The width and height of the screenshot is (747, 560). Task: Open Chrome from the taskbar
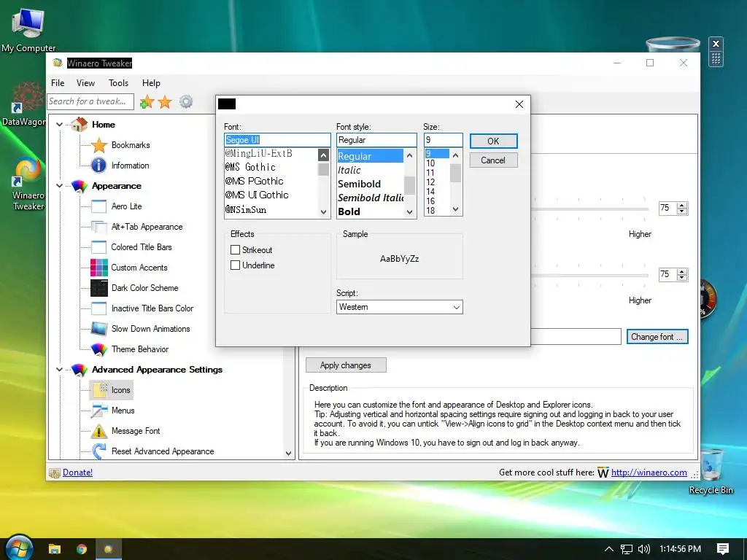click(82, 549)
